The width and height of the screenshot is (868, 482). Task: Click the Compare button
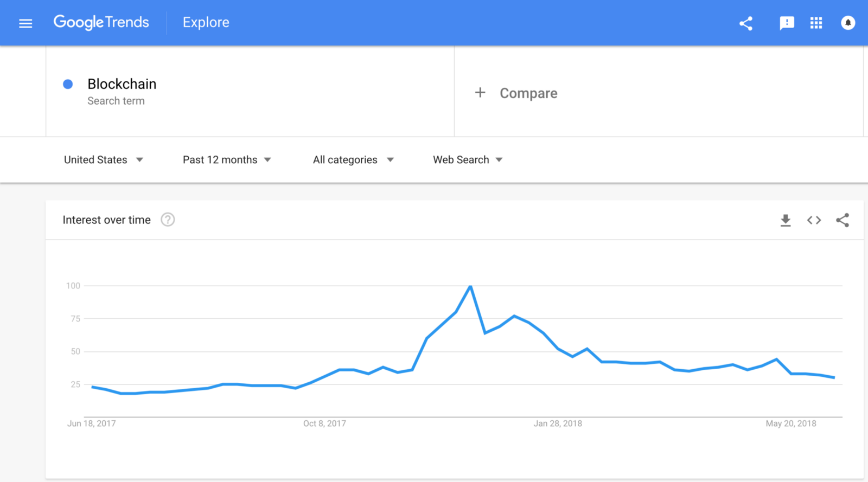528,93
